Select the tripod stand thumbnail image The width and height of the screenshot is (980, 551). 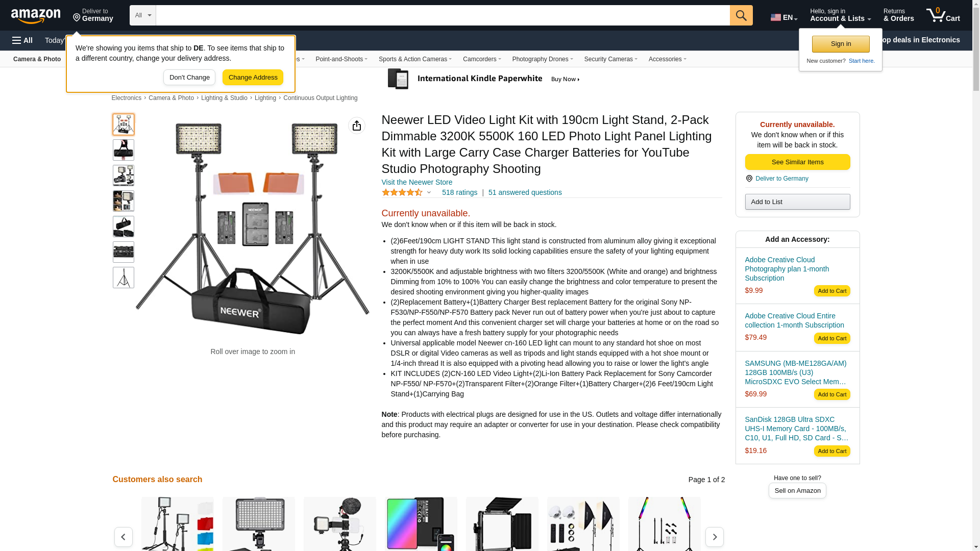[x=124, y=278]
